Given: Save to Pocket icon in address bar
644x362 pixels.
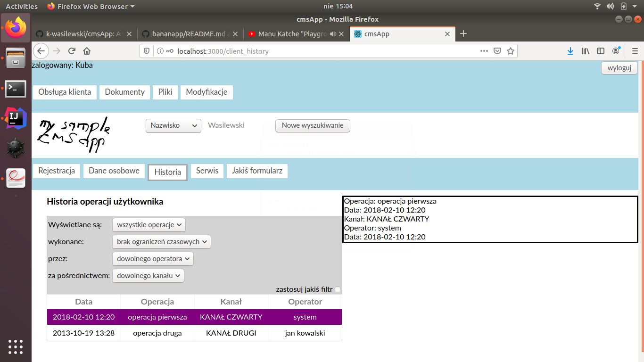Looking at the screenshot, I should [x=497, y=51].
